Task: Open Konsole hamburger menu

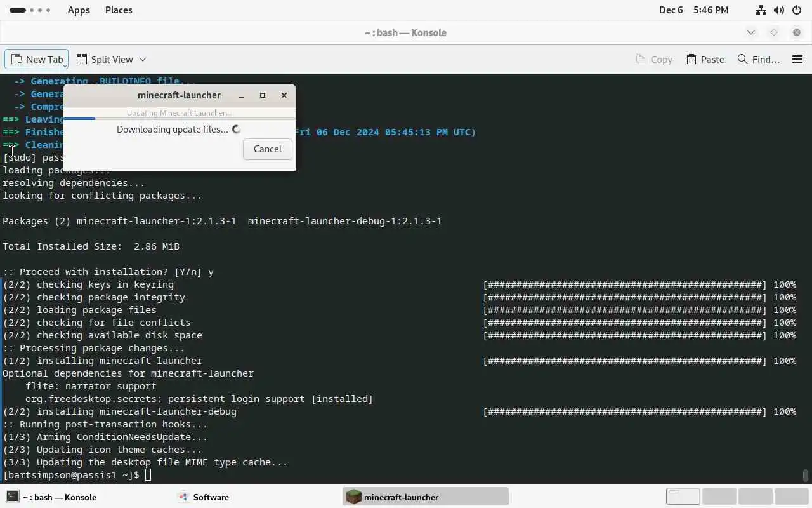Action: (x=797, y=59)
